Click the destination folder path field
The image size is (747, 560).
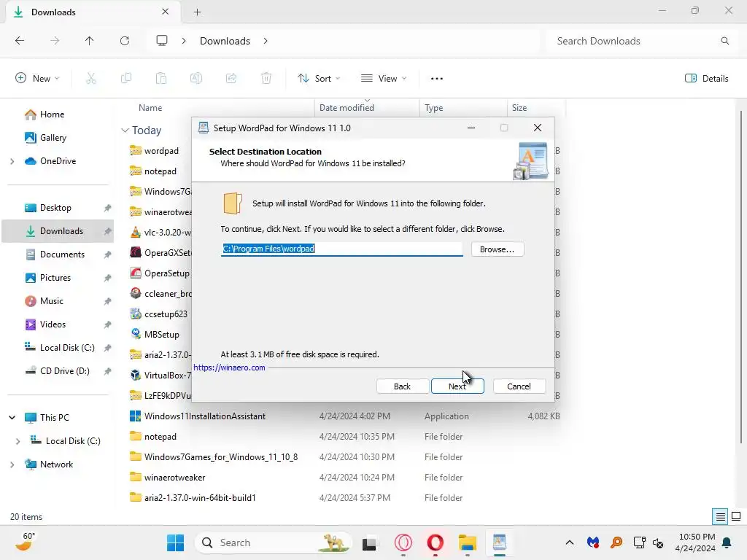coord(341,249)
